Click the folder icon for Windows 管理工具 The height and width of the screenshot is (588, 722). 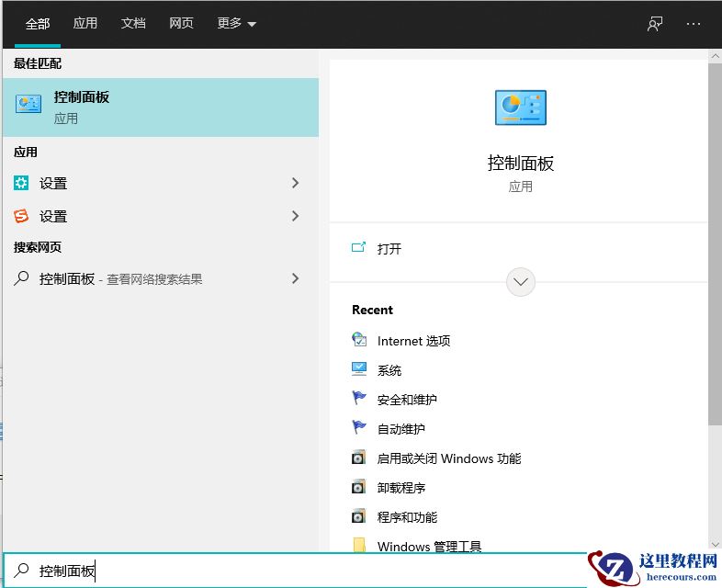359,545
